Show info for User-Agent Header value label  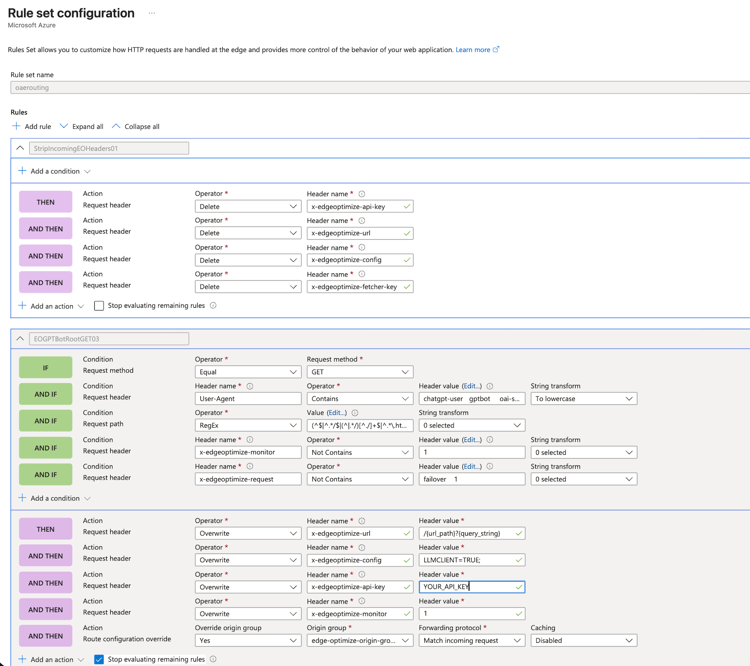pos(490,386)
